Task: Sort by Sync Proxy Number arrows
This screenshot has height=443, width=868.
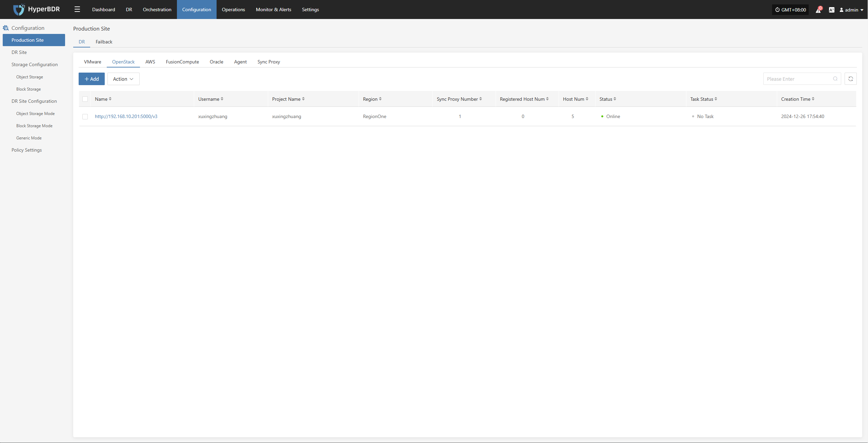Action: tap(481, 99)
